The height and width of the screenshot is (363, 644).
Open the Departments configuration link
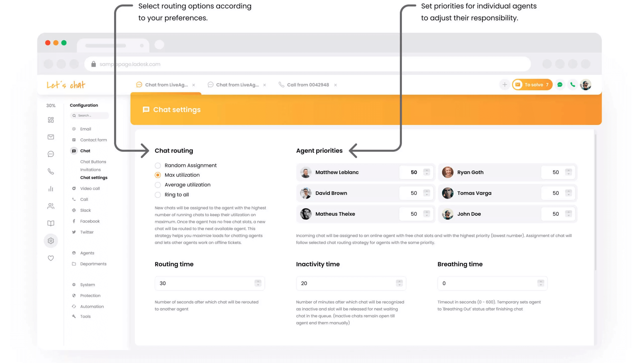(x=93, y=264)
